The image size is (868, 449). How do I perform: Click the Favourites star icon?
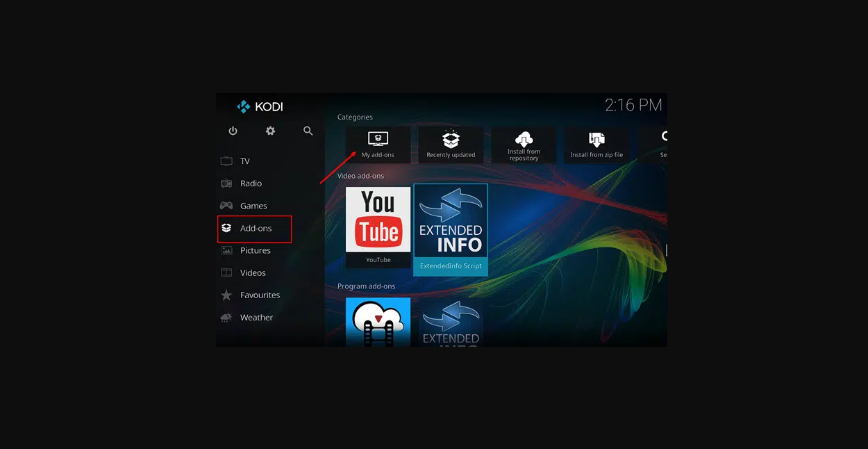click(x=226, y=295)
